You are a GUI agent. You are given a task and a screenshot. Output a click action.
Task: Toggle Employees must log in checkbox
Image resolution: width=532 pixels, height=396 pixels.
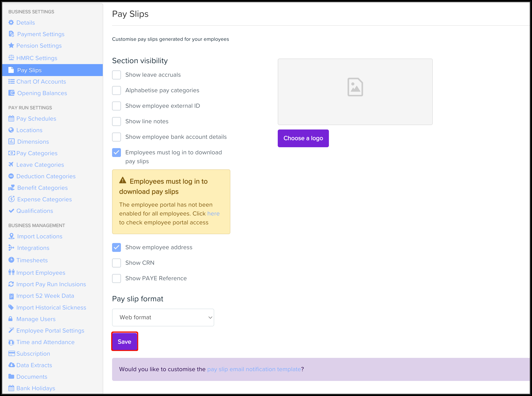tap(116, 153)
